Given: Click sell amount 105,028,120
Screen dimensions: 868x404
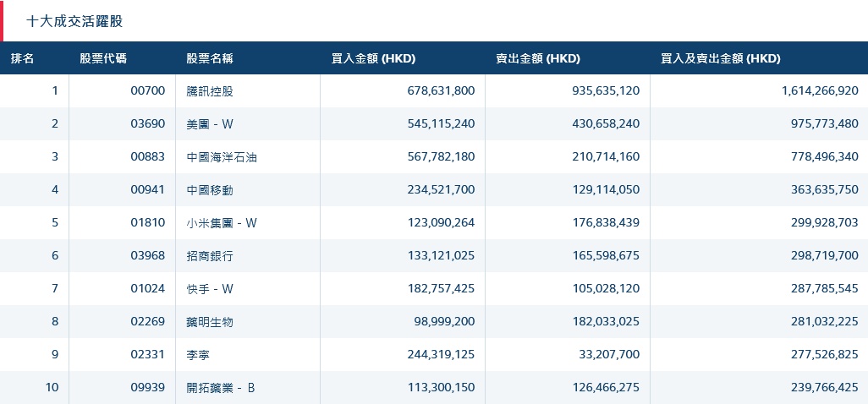Looking at the screenshot, I should click(x=606, y=288).
